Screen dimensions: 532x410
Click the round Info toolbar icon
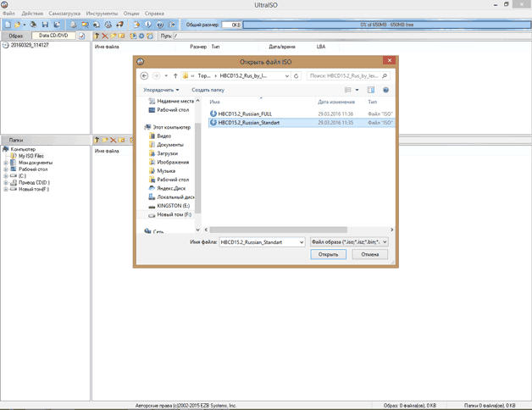click(x=148, y=25)
